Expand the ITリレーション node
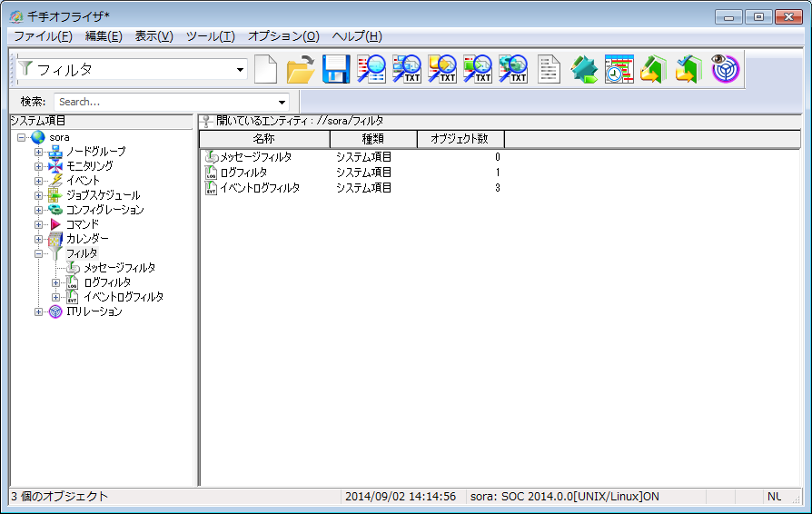 pos(38,311)
